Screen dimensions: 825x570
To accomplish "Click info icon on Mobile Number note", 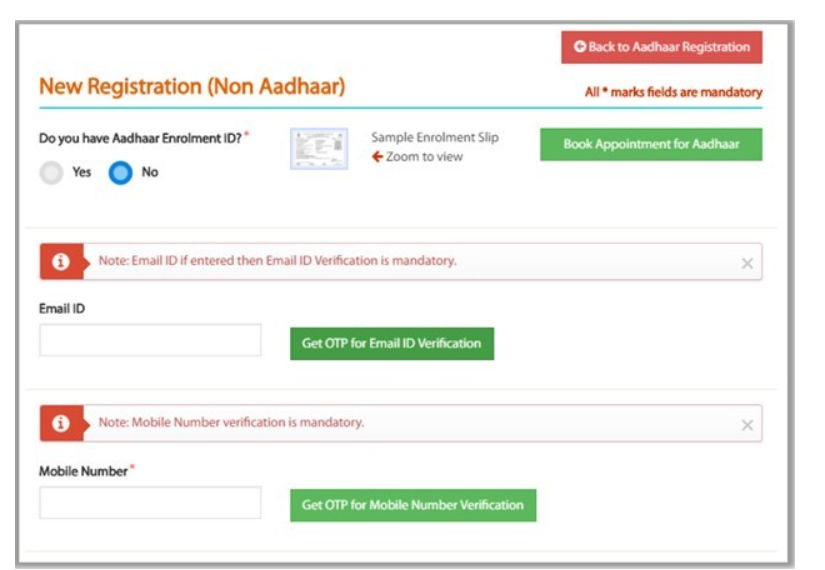I will tap(61, 423).
